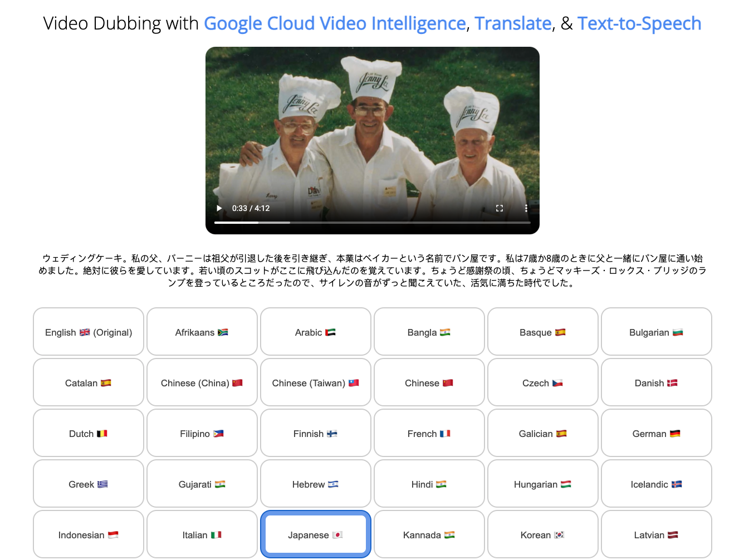Image resolution: width=744 pixels, height=560 pixels.
Task: Select French language
Action: tap(429, 433)
